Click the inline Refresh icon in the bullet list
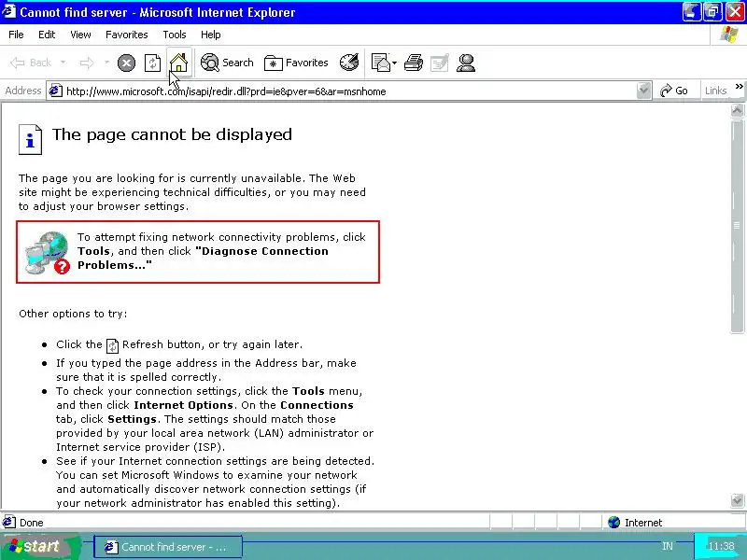747x560 pixels. coord(112,345)
